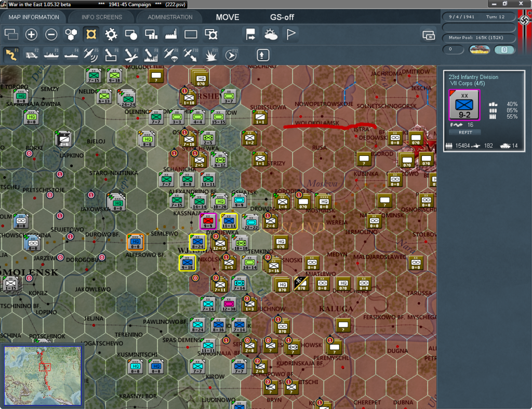The width and height of the screenshot is (532, 409).
Task: Toggle the bar-chart map overlay icon
Action: [x=151, y=34]
